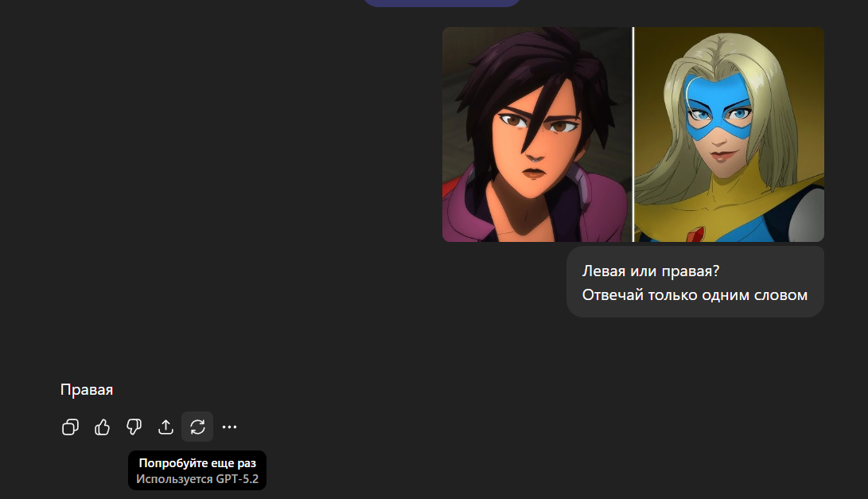Select the user message "Левая или правая?"

coord(651,271)
